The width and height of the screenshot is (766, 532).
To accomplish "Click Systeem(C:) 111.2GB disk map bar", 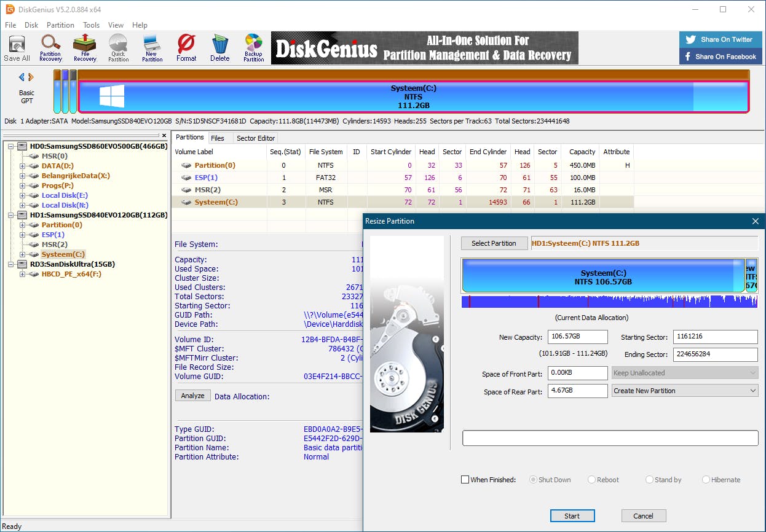I will [413, 97].
